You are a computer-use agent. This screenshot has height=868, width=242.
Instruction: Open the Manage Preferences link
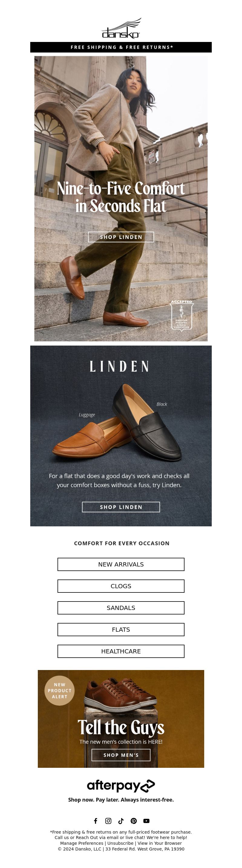(x=82, y=843)
